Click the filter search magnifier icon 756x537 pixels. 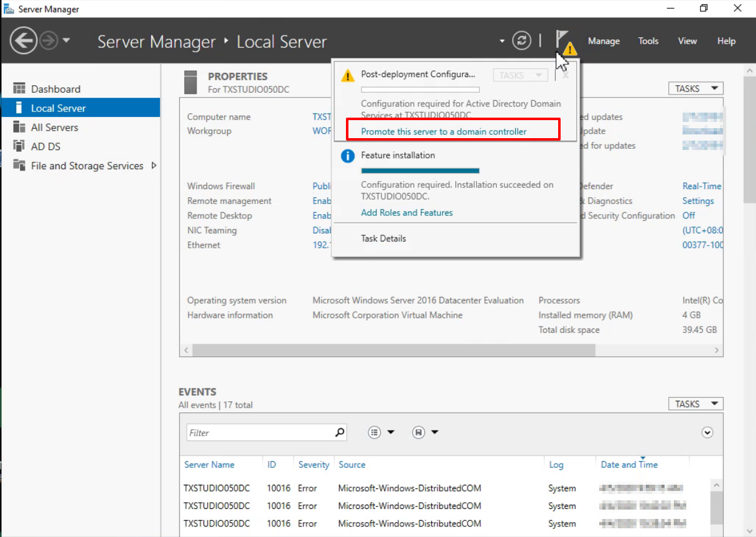tap(340, 432)
